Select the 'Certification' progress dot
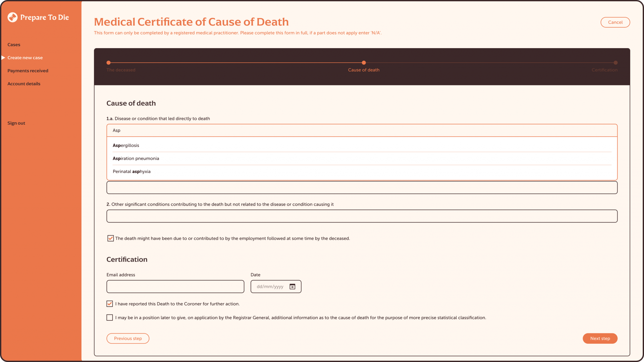The height and width of the screenshot is (362, 644). [615, 63]
